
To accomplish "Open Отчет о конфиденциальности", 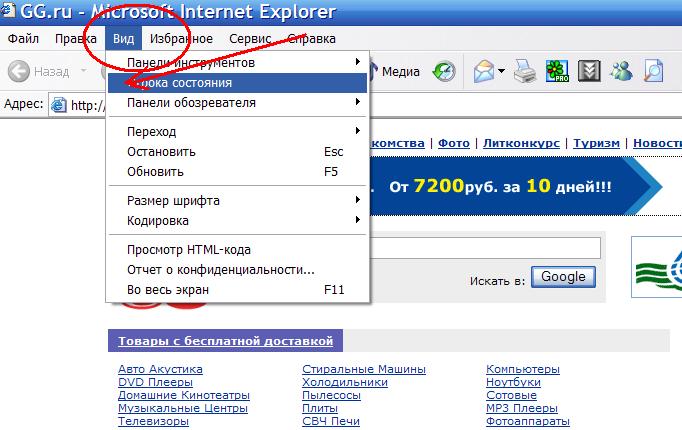I will pos(237,270).
